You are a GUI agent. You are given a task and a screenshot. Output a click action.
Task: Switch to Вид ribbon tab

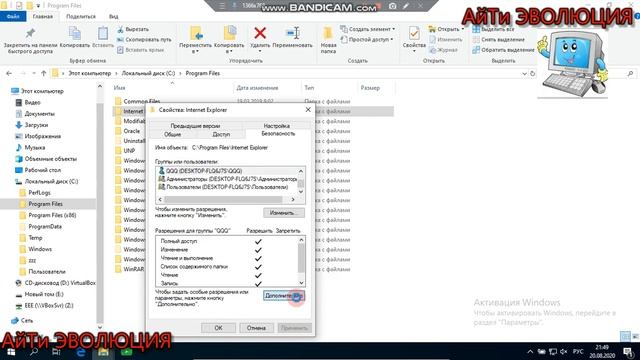tap(113, 16)
